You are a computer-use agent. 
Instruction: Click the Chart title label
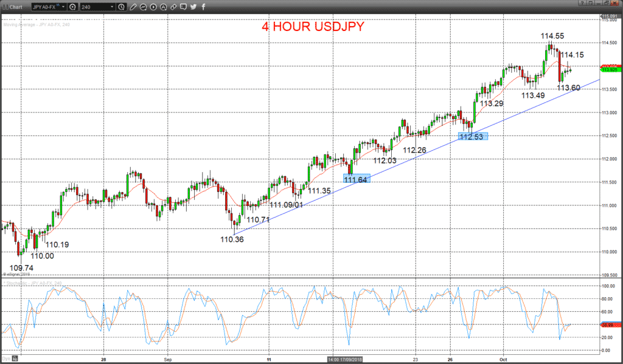tap(16, 7)
